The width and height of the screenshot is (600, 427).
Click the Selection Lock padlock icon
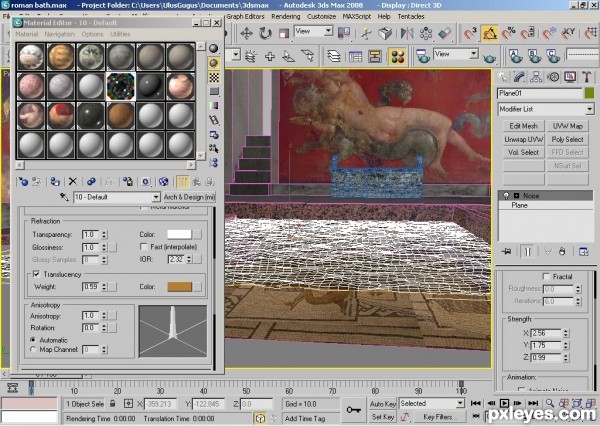[112, 403]
